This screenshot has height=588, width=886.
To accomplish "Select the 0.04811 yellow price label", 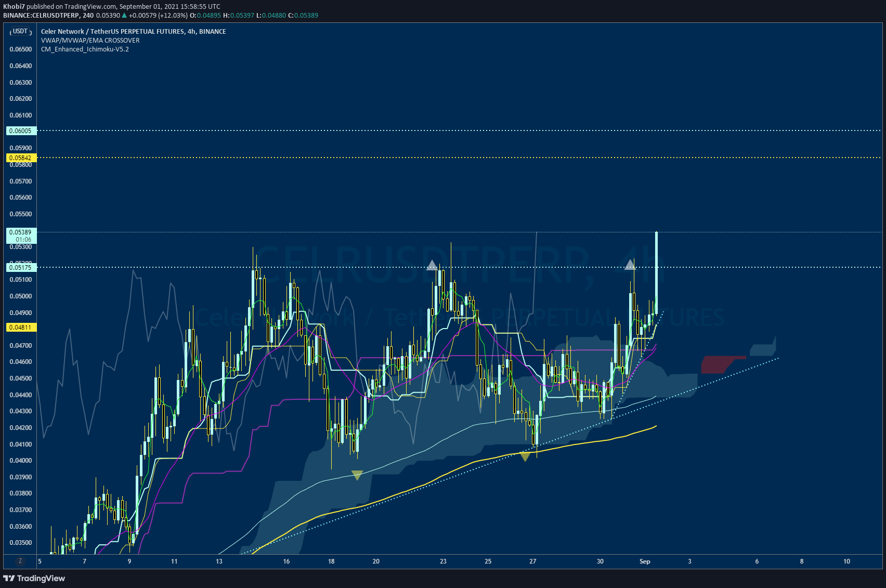I will click(21, 328).
